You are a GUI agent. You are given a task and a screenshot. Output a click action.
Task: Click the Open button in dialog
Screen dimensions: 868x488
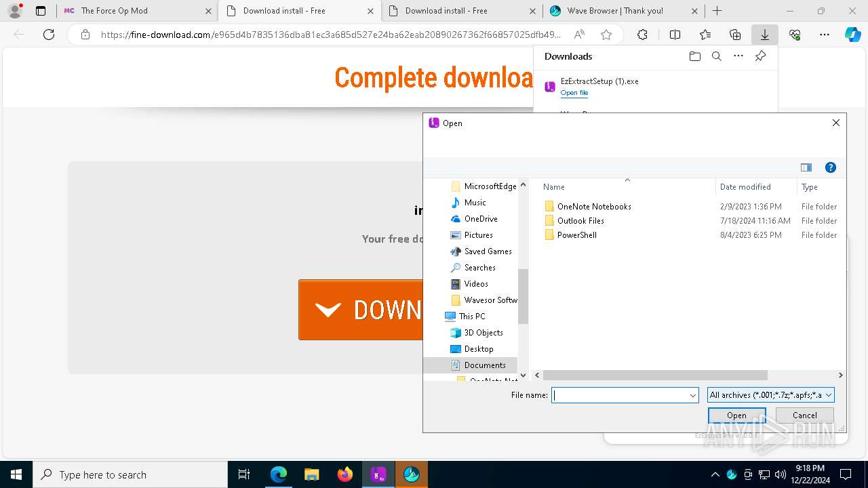click(736, 415)
